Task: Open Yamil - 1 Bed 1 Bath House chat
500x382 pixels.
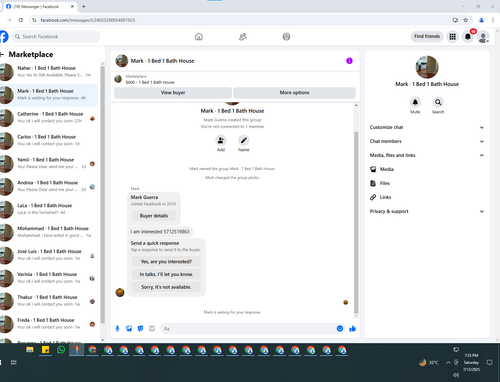Action: coord(49,163)
